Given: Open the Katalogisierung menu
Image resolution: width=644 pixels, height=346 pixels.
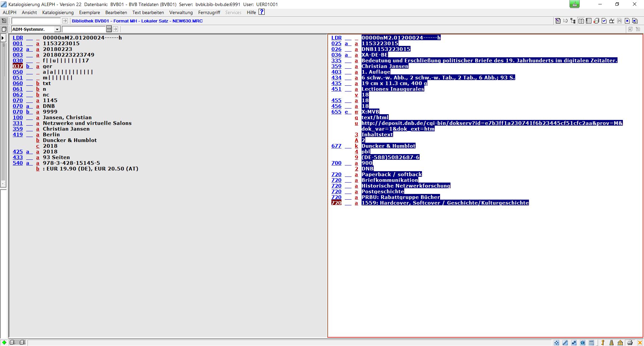Looking at the screenshot, I should point(58,12).
